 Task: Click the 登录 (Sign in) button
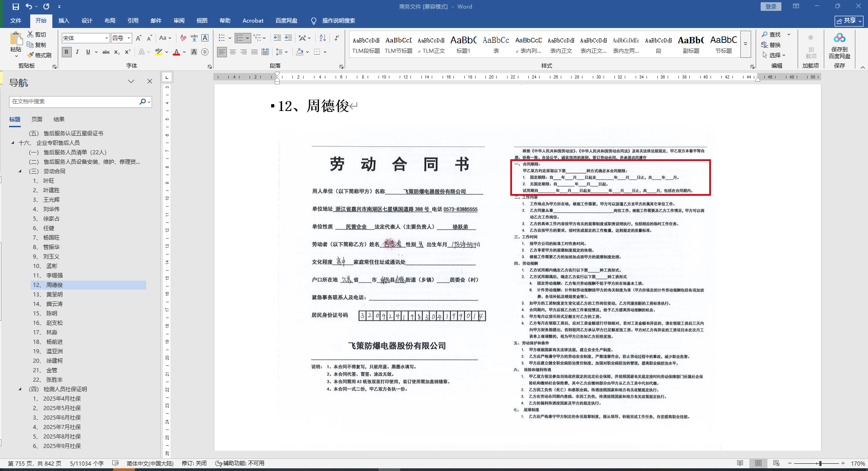coord(771,7)
